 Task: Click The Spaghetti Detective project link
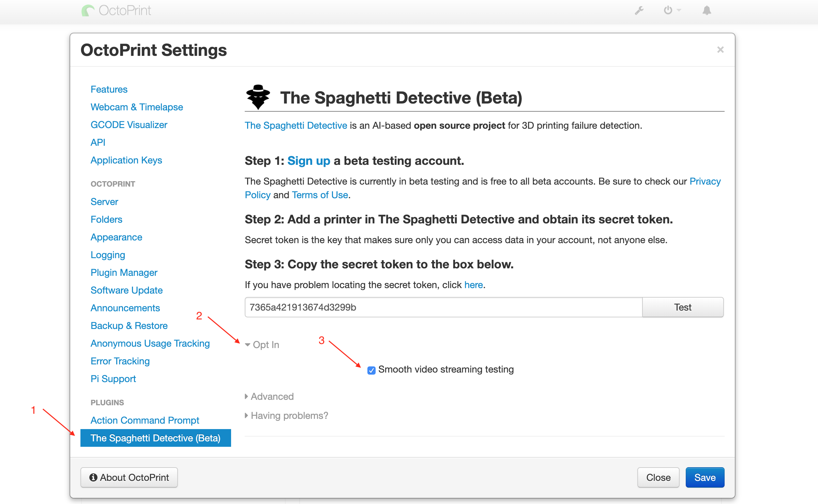coord(296,125)
